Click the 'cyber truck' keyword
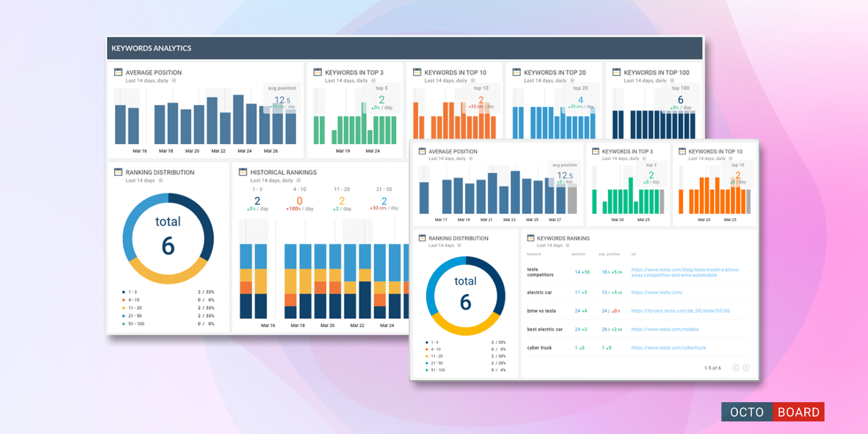The width and height of the screenshot is (868, 434). pyautogui.click(x=539, y=348)
